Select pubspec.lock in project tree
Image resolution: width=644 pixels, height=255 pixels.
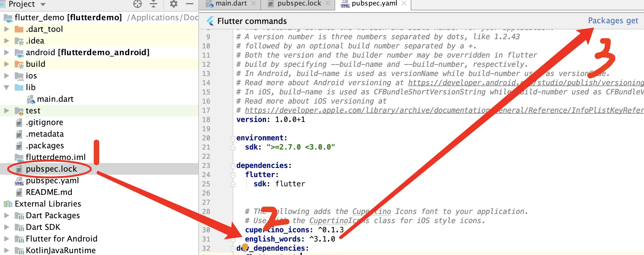[51, 169]
